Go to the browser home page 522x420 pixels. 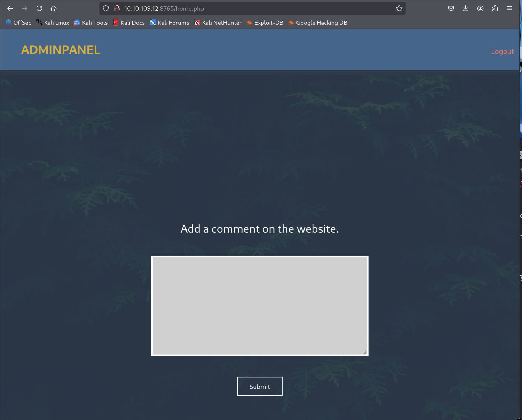point(54,8)
